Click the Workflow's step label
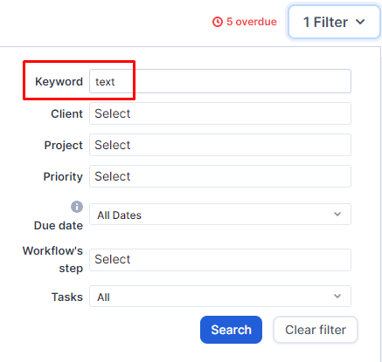 53,259
